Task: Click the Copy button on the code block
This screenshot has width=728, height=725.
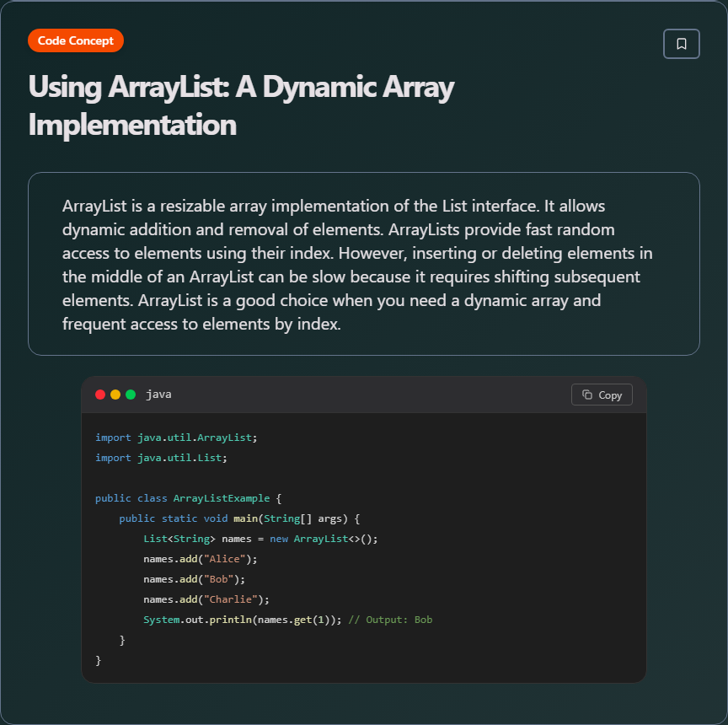Action: (602, 395)
